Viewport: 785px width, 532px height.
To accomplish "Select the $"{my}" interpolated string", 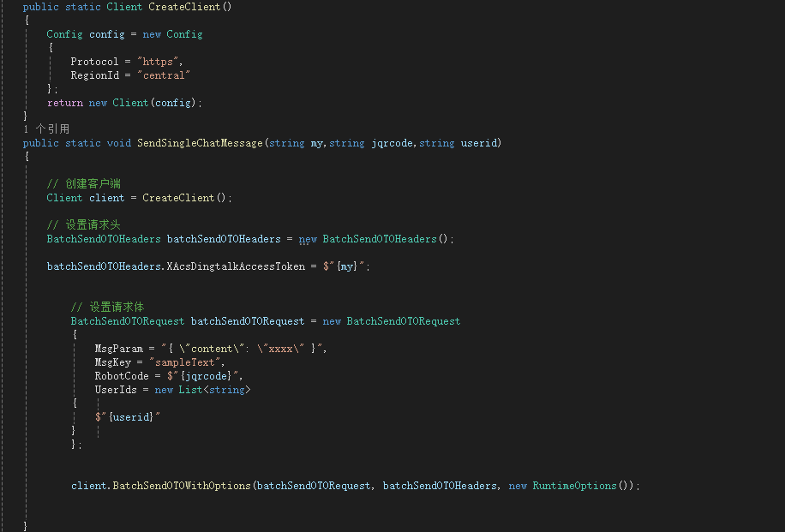I will 344,266.
